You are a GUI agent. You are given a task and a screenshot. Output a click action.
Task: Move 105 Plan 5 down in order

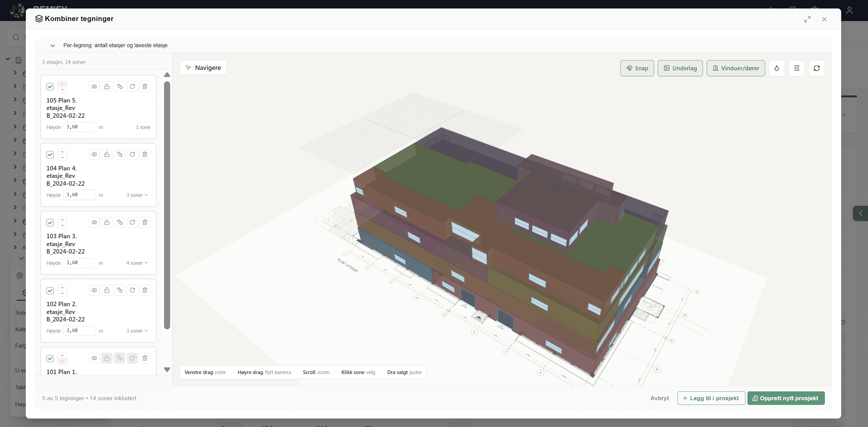62,90
